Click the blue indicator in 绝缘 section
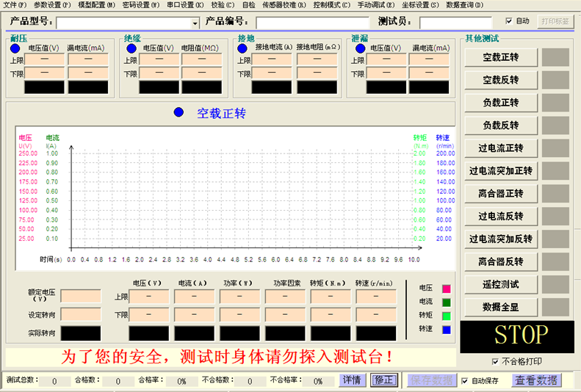This screenshot has height=392, width=581. pos(131,48)
